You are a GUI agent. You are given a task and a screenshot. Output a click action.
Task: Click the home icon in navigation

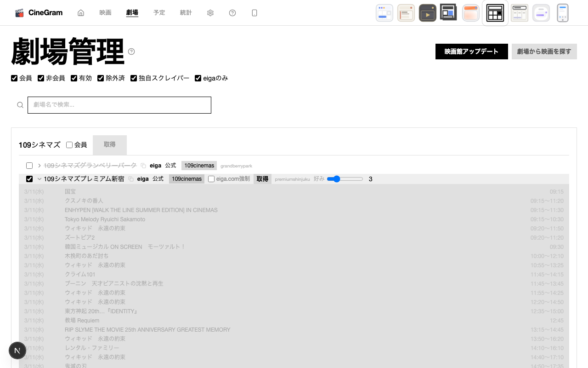pyautogui.click(x=81, y=13)
